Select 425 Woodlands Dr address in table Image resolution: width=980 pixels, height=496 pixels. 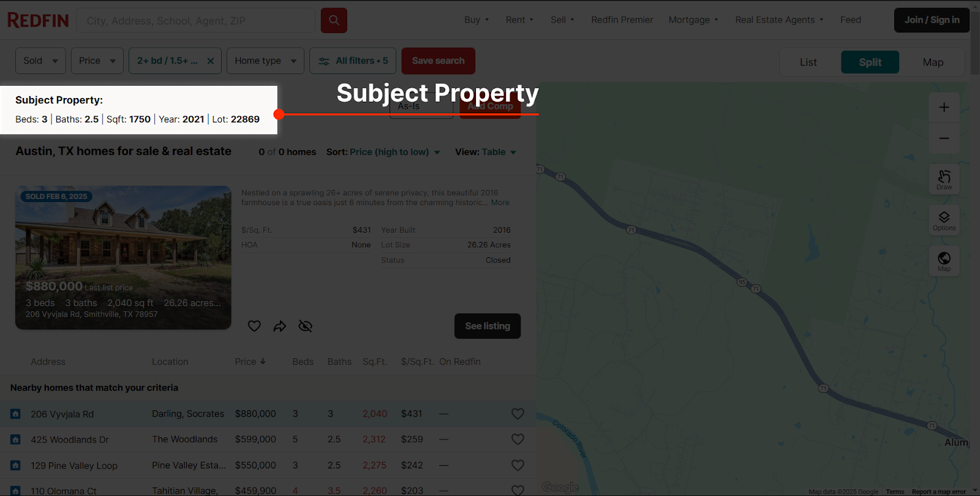[x=70, y=440]
